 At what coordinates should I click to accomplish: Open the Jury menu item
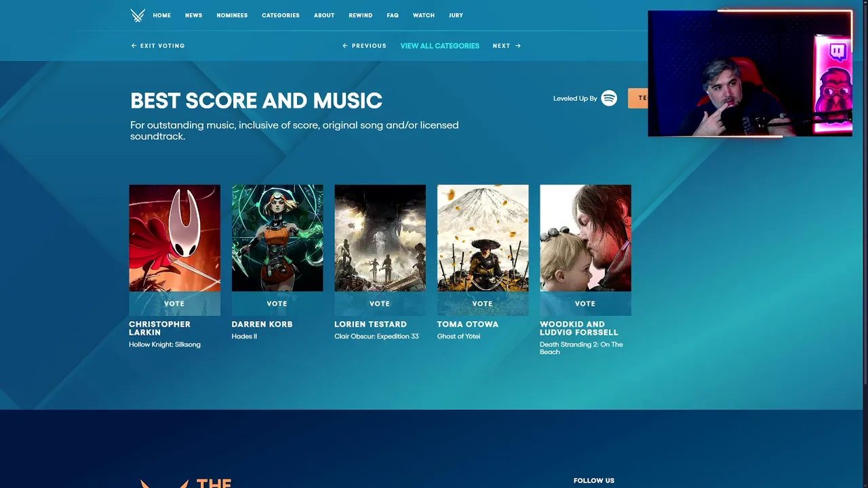point(456,16)
